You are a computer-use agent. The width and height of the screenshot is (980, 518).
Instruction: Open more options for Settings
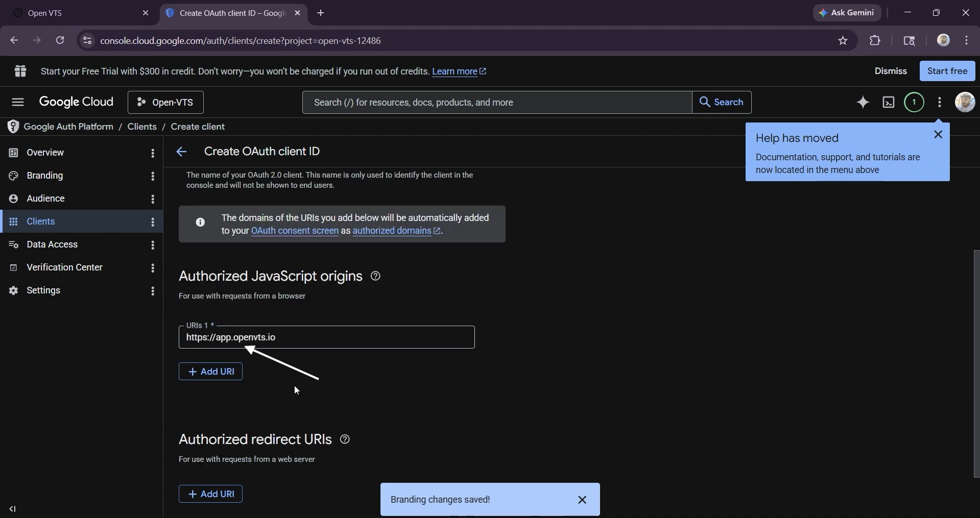153,290
